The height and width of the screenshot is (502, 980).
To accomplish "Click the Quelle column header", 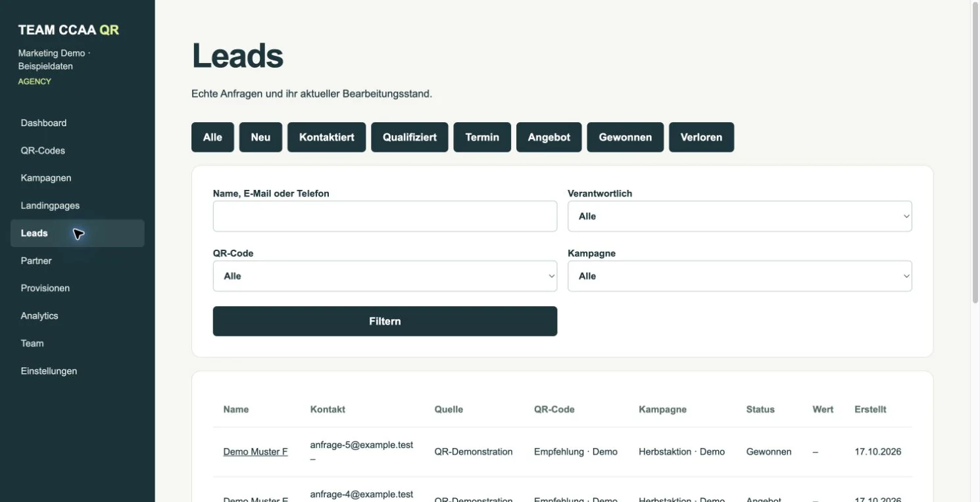I will pos(449,409).
